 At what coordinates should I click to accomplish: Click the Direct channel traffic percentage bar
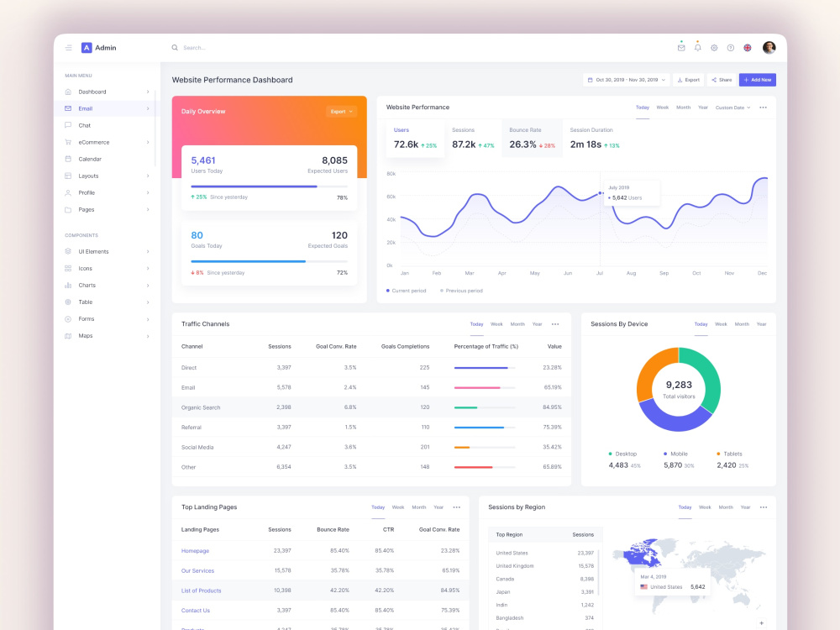[x=485, y=368]
